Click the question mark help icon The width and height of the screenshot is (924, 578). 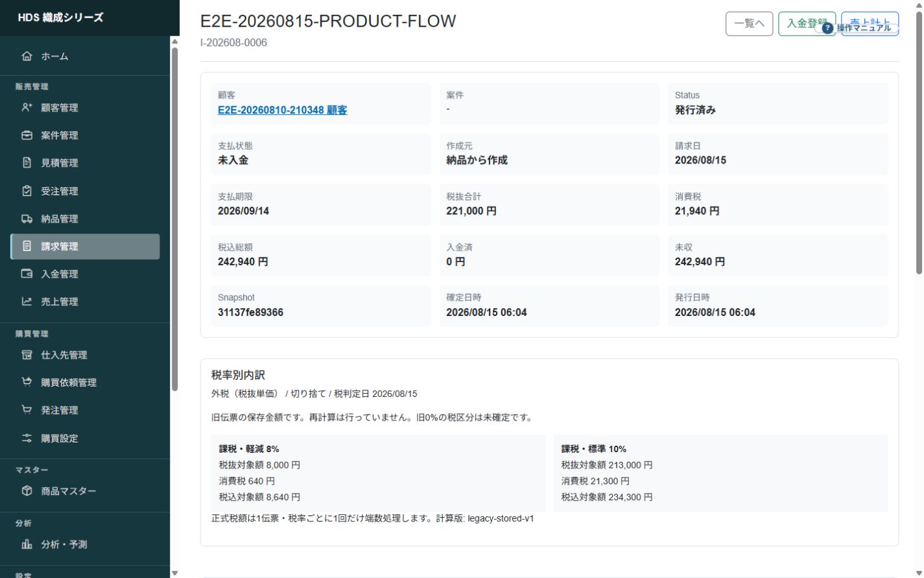827,28
